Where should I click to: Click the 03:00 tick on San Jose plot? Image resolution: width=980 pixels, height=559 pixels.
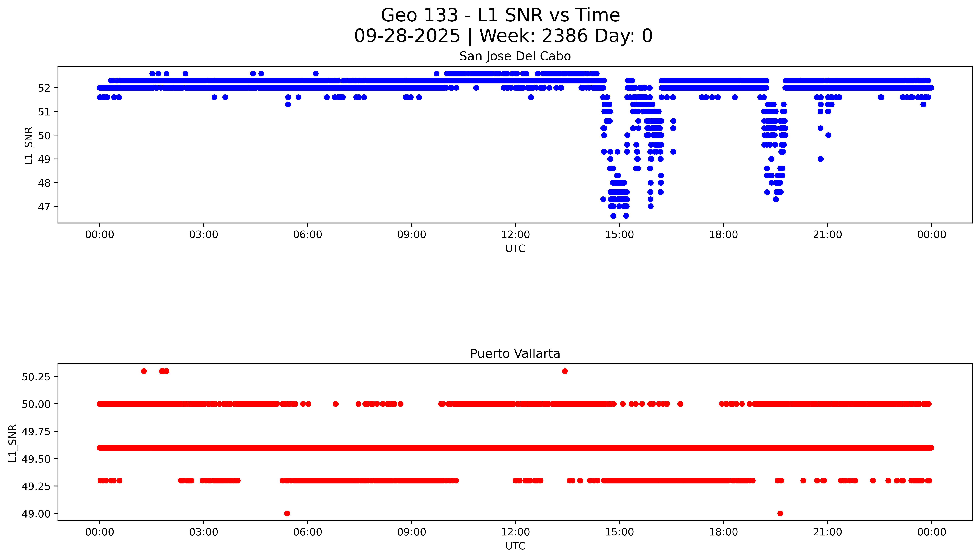point(204,235)
